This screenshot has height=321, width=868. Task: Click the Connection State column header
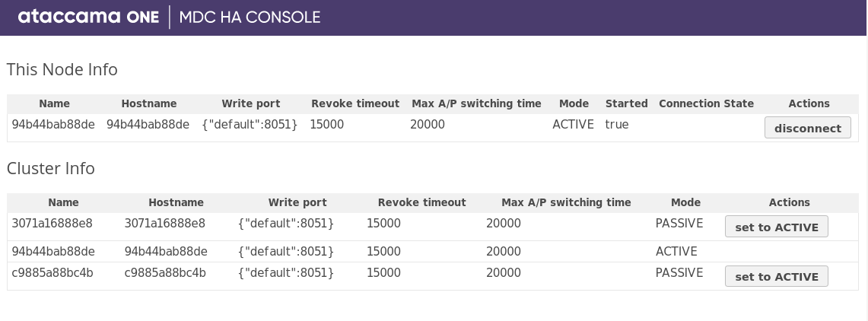706,103
